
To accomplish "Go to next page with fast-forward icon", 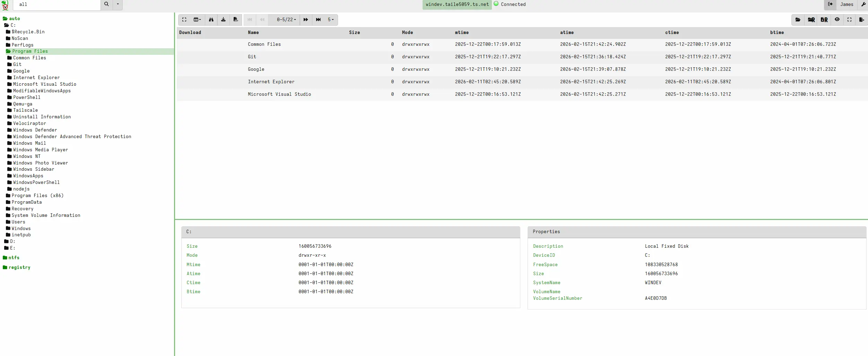I will (306, 20).
